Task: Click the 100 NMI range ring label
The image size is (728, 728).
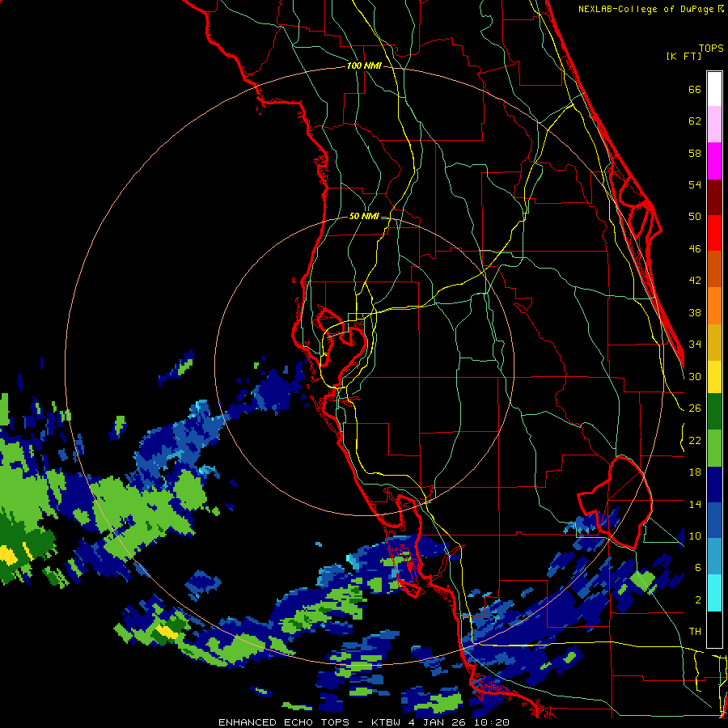Action: 364,66
